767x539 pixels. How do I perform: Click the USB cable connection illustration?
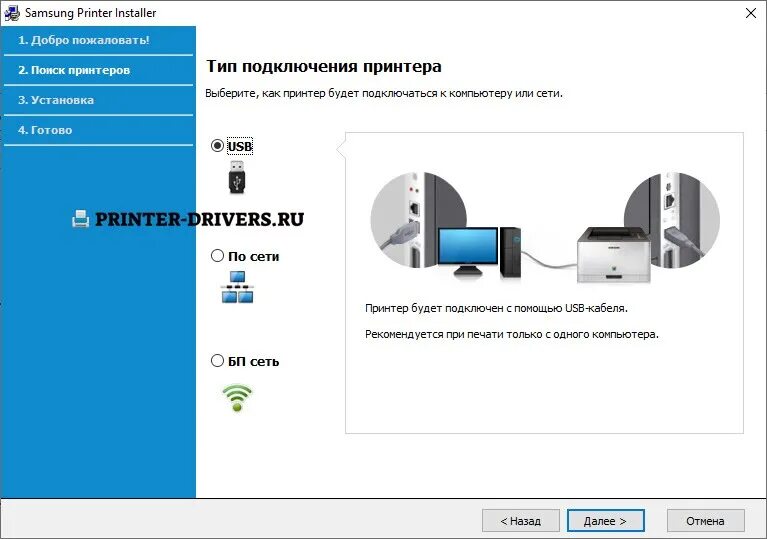pyautogui.click(x=545, y=227)
